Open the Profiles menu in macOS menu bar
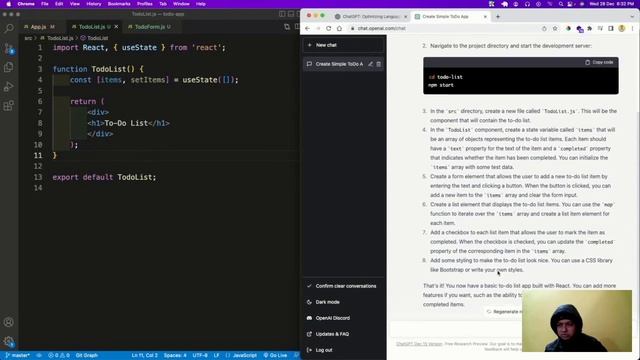Screen dimensions: 640x360 [144, 4]
